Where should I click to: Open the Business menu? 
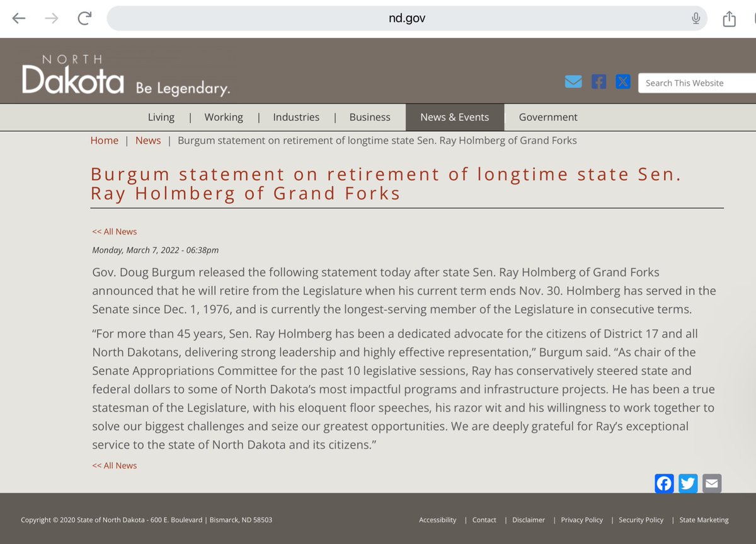point(370,117)
